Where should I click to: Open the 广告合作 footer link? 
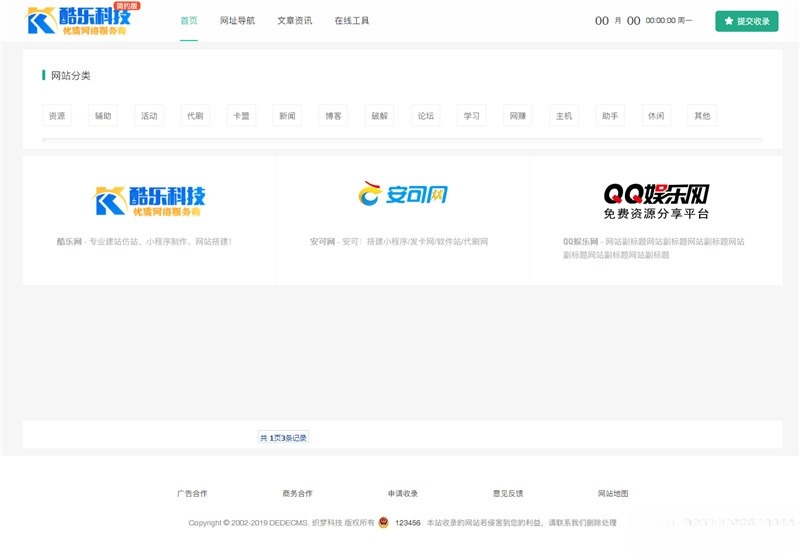[192, 493]
